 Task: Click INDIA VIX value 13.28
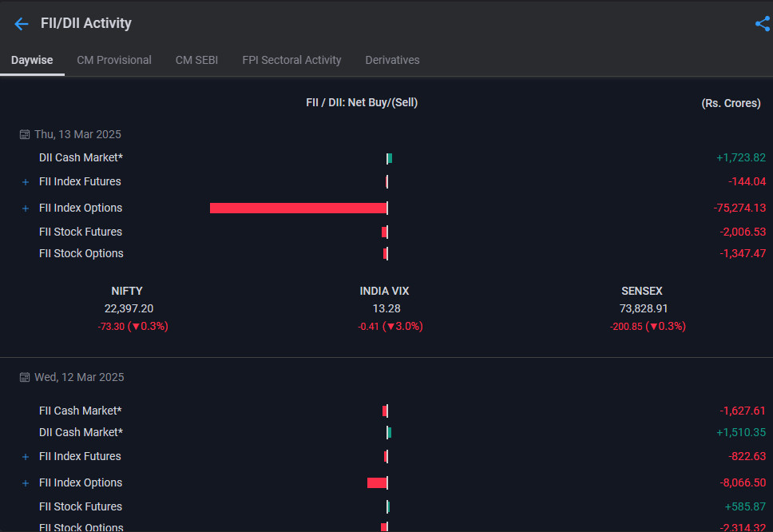(x=386, y=308)
